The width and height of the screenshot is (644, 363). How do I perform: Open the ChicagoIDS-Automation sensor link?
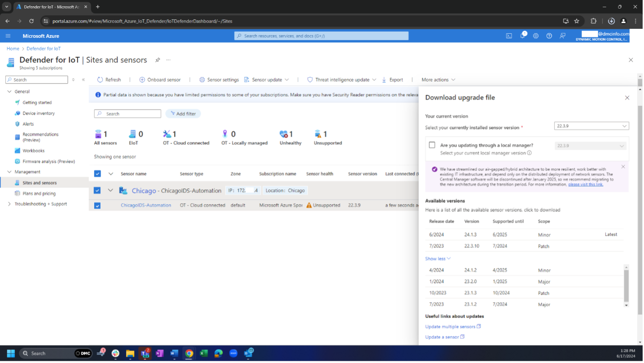(146, 205)
